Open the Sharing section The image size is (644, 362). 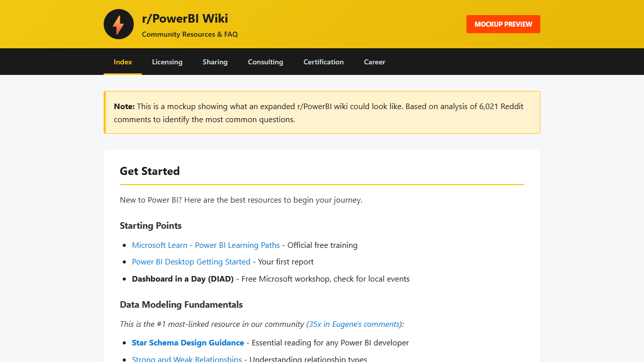click(x=215, y=61)
